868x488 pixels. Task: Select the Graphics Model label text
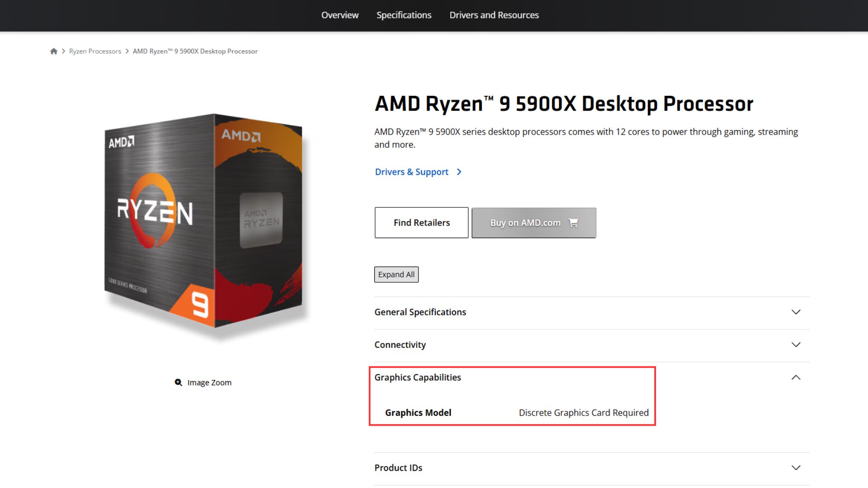pyautogui.click(x=418, y=413)
